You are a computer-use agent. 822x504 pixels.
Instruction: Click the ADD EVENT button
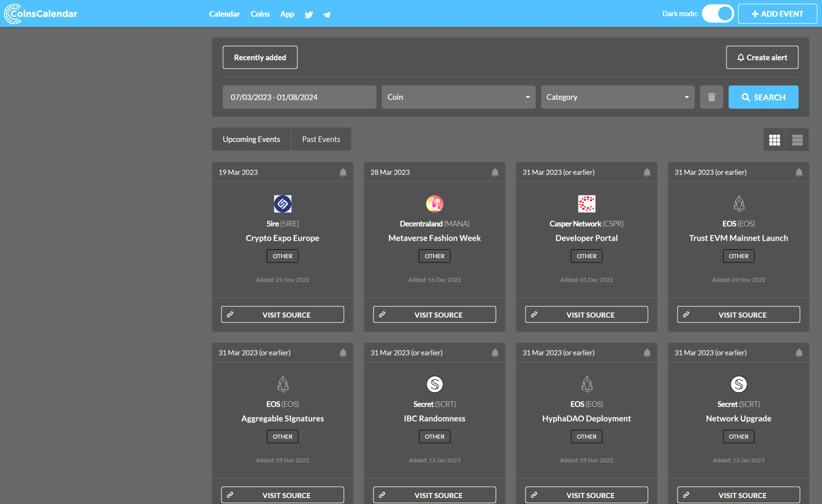(x=777, y=14)
